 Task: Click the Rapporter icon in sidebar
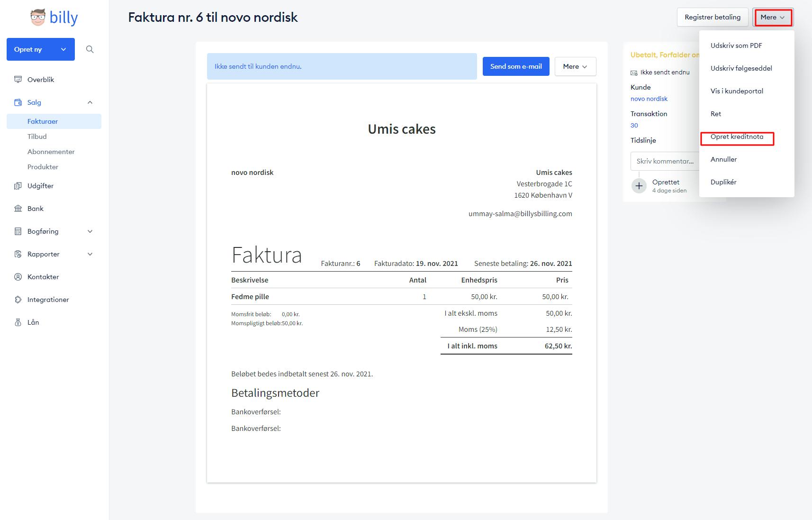tap(18, 254)
